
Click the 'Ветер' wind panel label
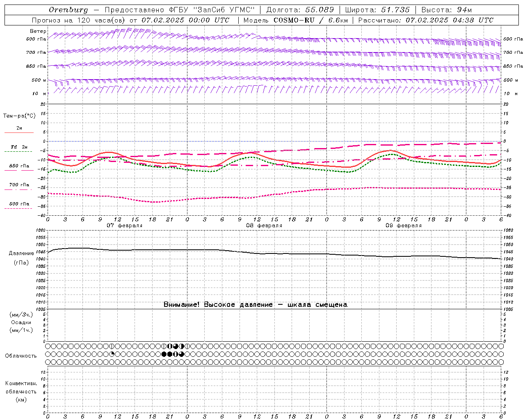coord(38,31)
